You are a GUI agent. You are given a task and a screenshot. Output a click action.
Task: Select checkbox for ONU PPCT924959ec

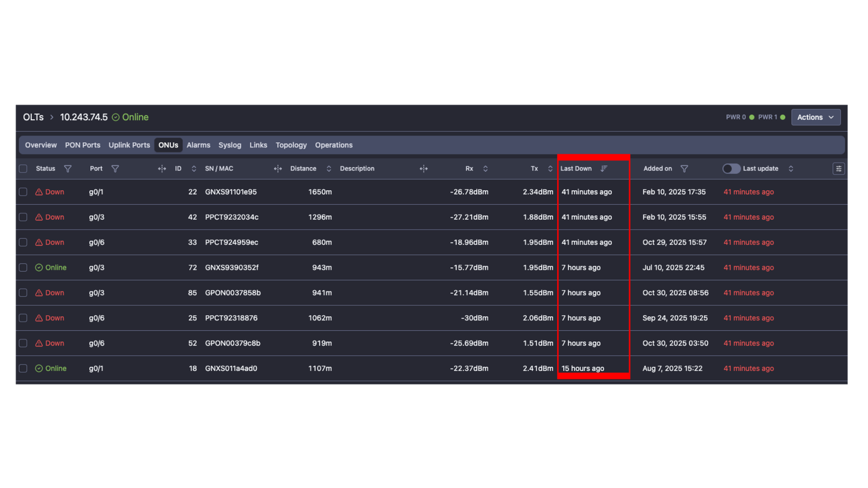(23, 242)
